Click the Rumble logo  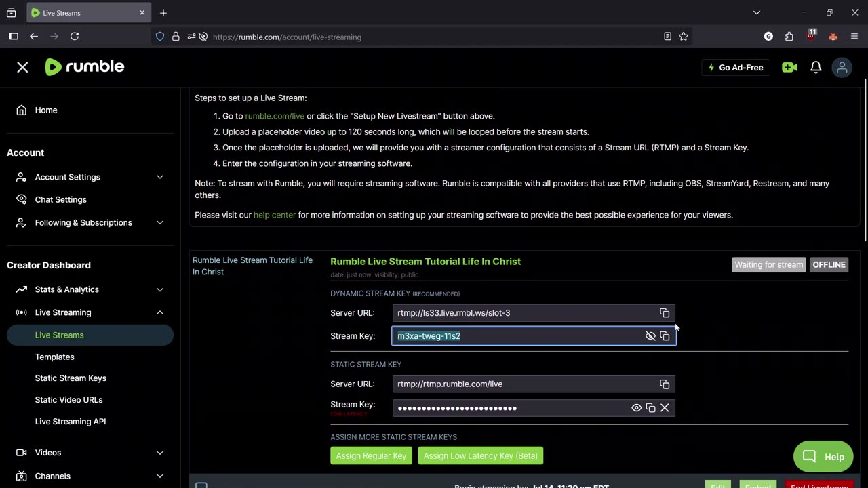coord(85,66)
